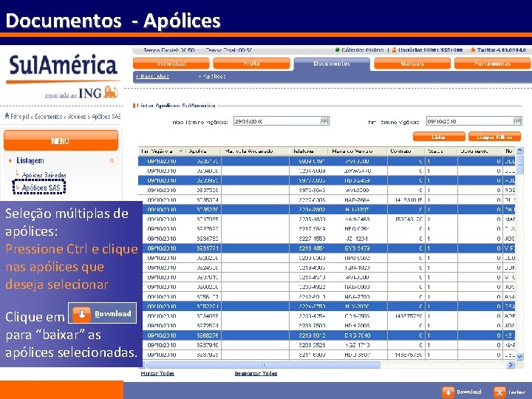
Task: Click the orange MENU header button
Action: pyautogui.click(x=61, y=141)
